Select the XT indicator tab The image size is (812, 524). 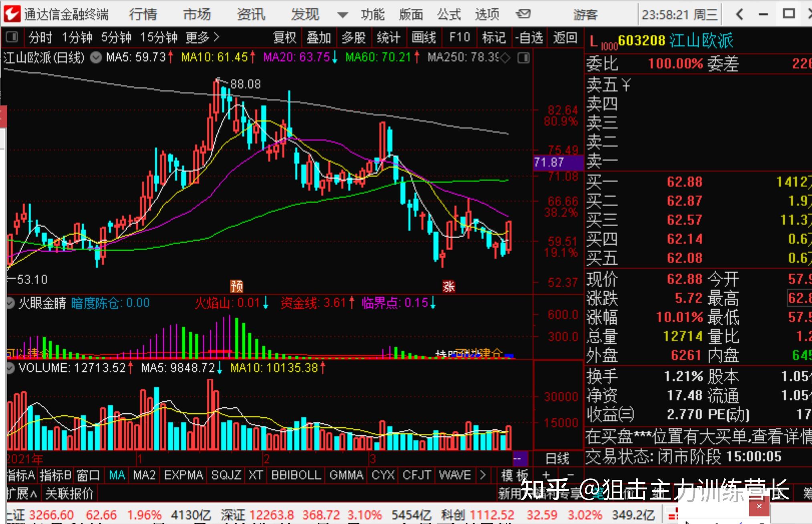point(256,475)
